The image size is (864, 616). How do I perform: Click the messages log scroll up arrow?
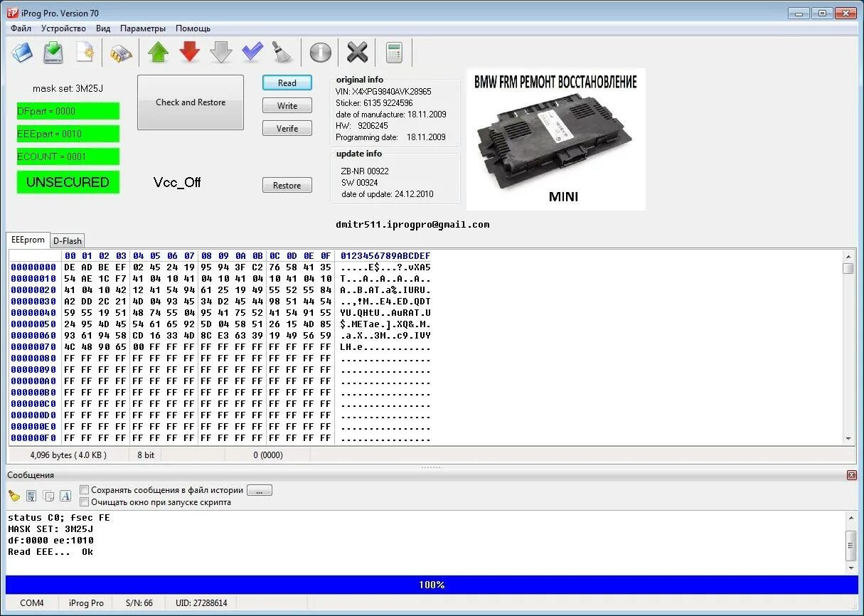(851, 518)
